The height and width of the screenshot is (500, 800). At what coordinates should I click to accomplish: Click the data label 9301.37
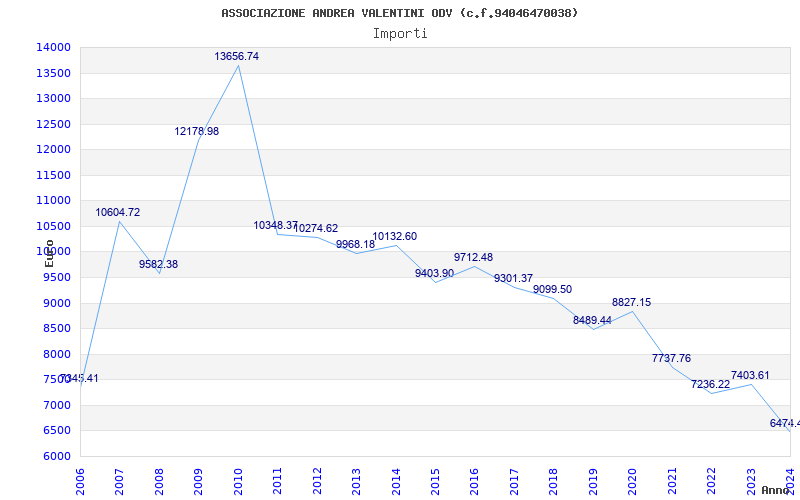(513, 279)
